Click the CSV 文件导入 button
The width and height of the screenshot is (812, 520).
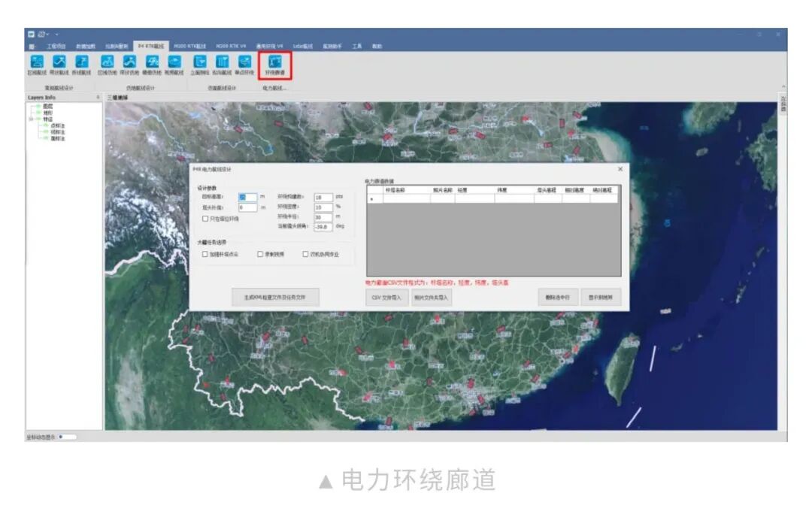point(386,298)
